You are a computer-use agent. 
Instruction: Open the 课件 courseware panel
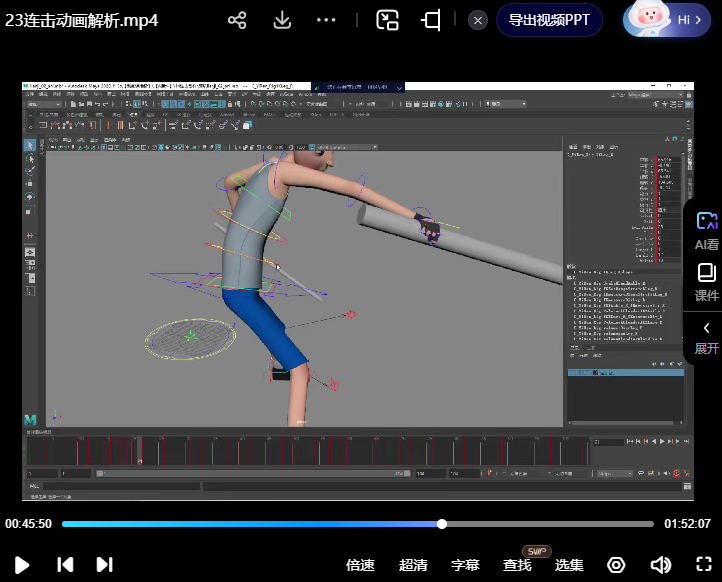point(706,282)
